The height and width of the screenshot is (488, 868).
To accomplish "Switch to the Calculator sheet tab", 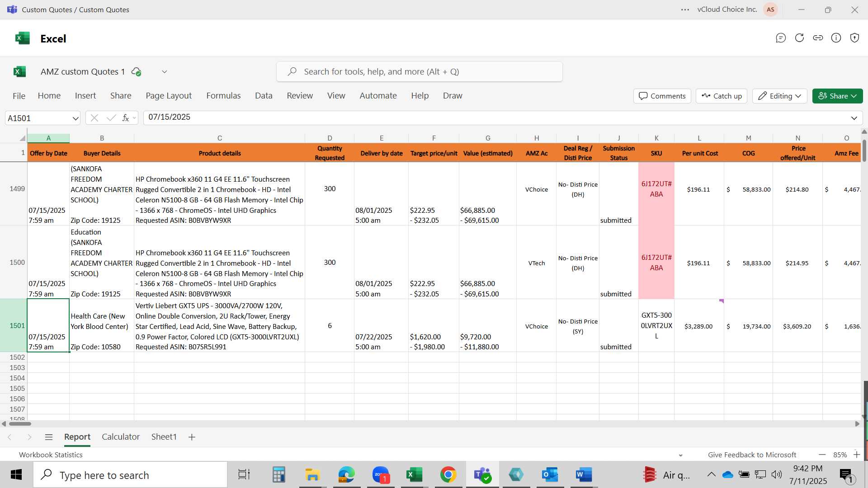I will coord(121,437).
